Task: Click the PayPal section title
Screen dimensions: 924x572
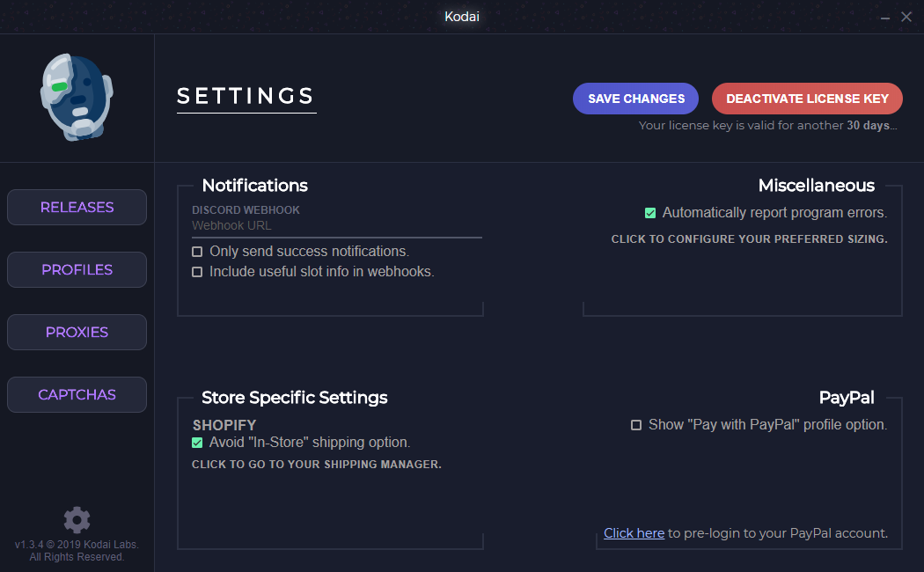Action: pyautogui.click(x=847, y=398)
